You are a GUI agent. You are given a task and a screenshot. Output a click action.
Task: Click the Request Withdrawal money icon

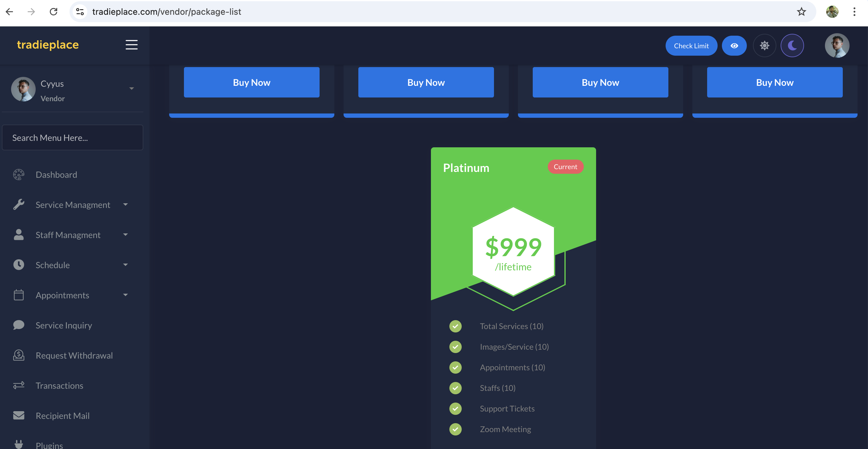(19, 355)
